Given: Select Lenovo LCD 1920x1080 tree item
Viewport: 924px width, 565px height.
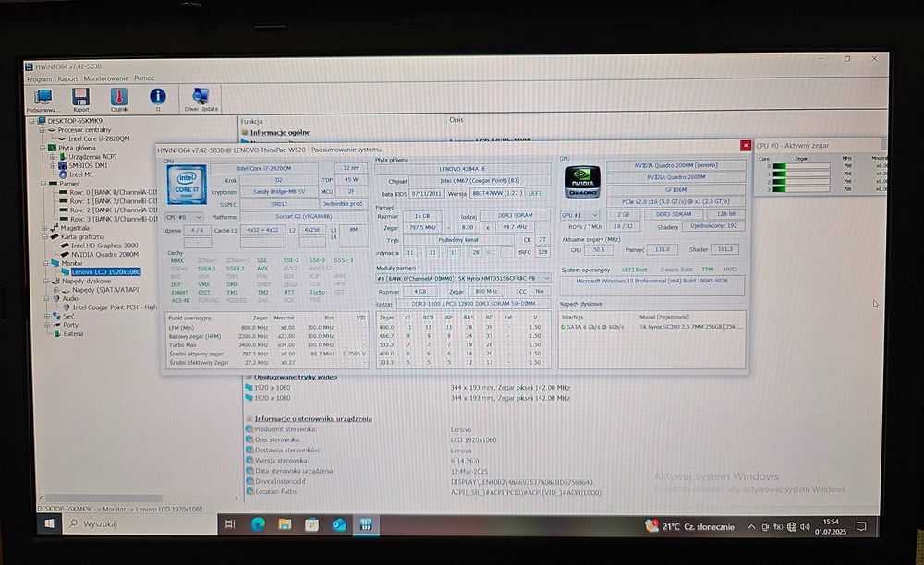Looking at the screenshot, I should (106, 272).
